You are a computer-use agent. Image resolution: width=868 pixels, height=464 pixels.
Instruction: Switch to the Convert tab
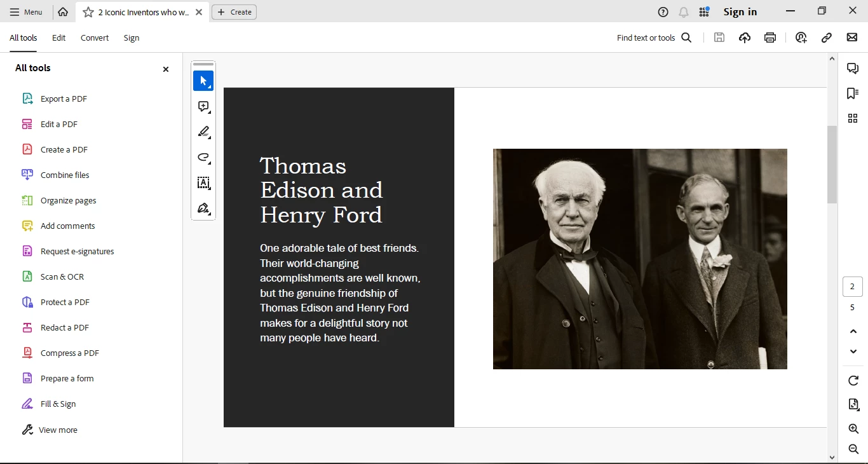pyautogui.click(x=95, y=38)
